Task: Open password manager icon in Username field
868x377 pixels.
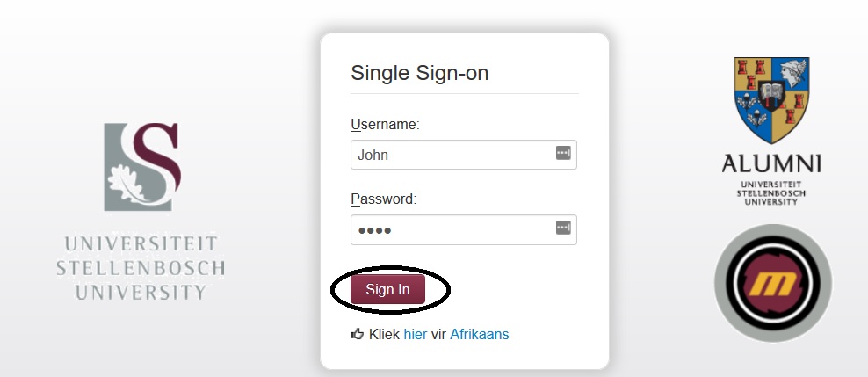Action: [x=563, y=154]
